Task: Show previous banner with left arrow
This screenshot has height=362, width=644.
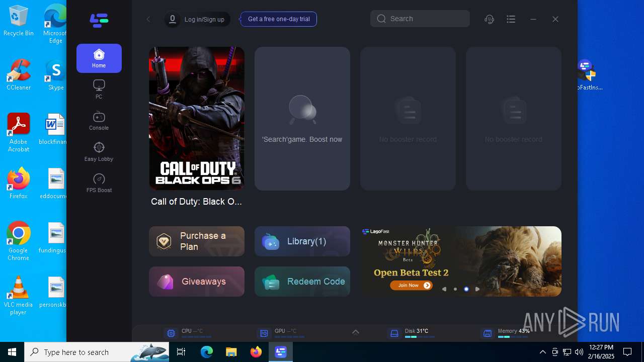Action: pyautogui.click(x=444, y=289)
